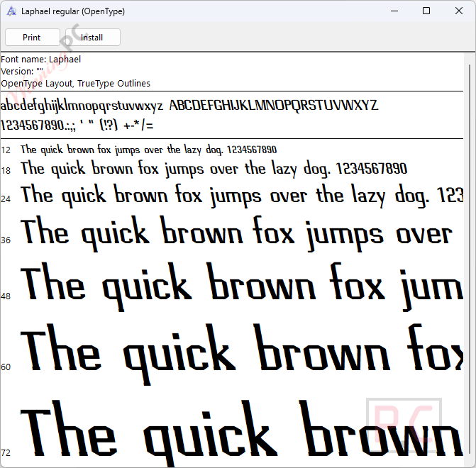Click 'OpenType Layout, TrueType Outlines' text
476x468 pixels.
(76, 84)
